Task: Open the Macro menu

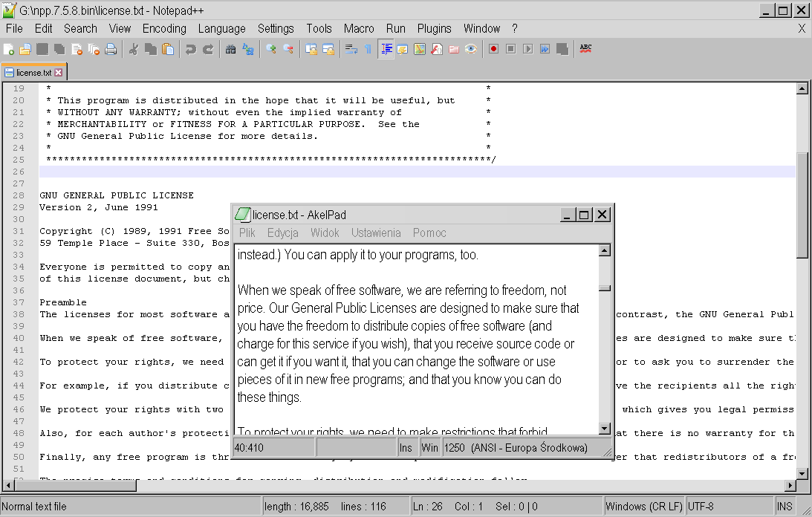Action: pyautogui.click(x=359, y=28)
